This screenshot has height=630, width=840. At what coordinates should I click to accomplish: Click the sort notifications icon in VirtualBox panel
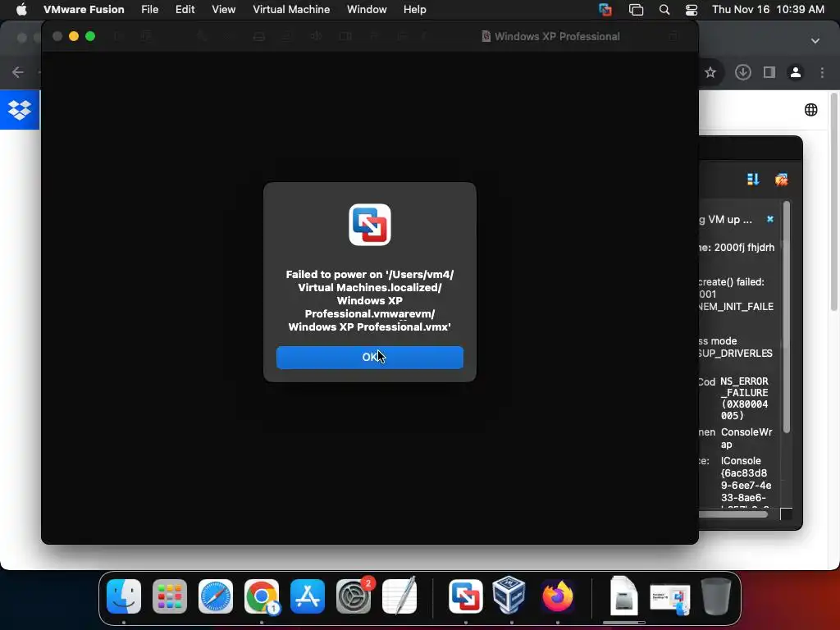pos(753,180)
